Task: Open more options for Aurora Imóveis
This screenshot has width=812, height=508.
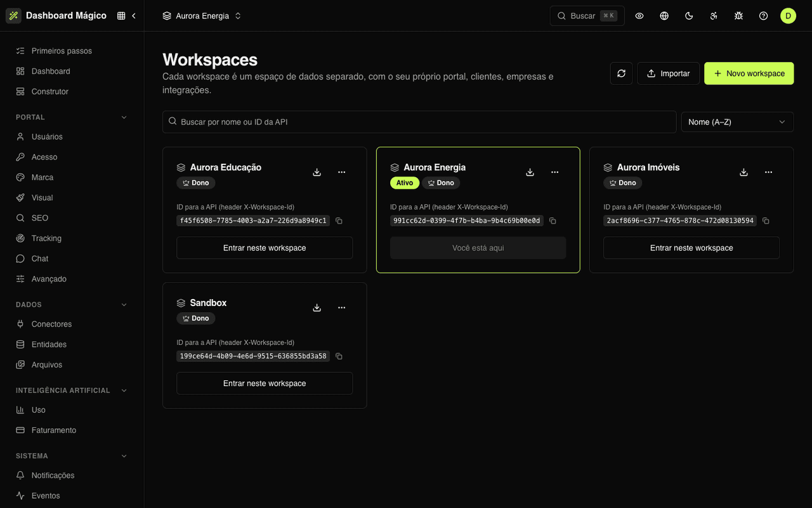Action: (769, 172)
